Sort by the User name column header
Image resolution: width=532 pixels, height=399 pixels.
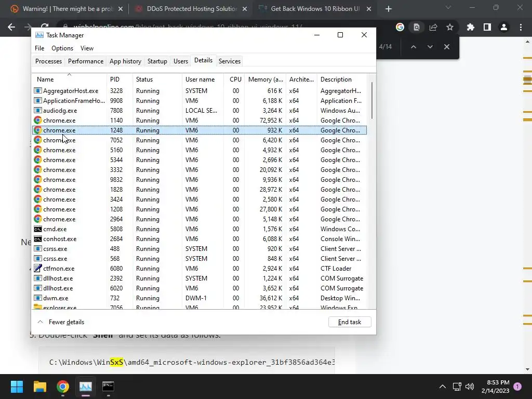(203, 79)
